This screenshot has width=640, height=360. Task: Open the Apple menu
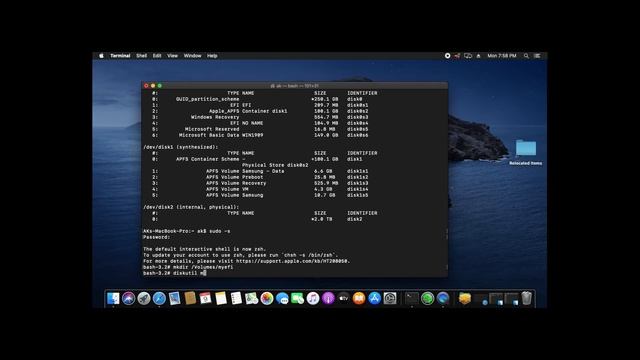tap(101, 56)
